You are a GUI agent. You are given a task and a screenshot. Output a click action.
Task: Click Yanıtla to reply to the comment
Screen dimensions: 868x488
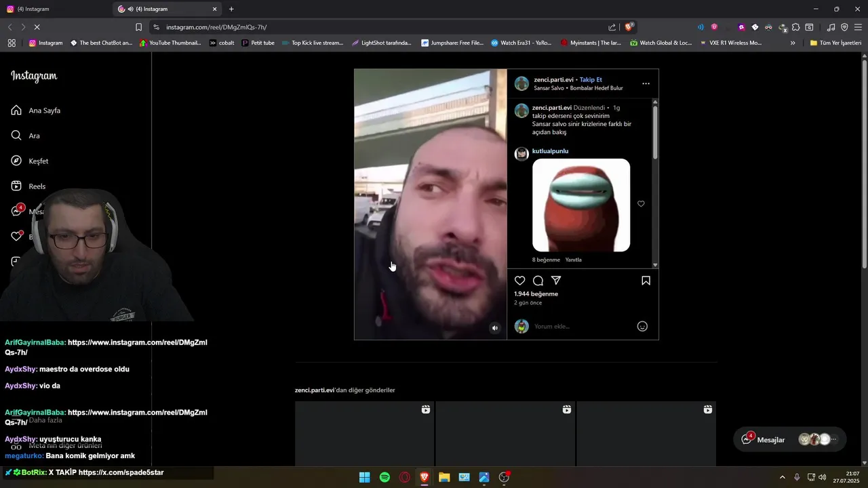tap(574, 260)
